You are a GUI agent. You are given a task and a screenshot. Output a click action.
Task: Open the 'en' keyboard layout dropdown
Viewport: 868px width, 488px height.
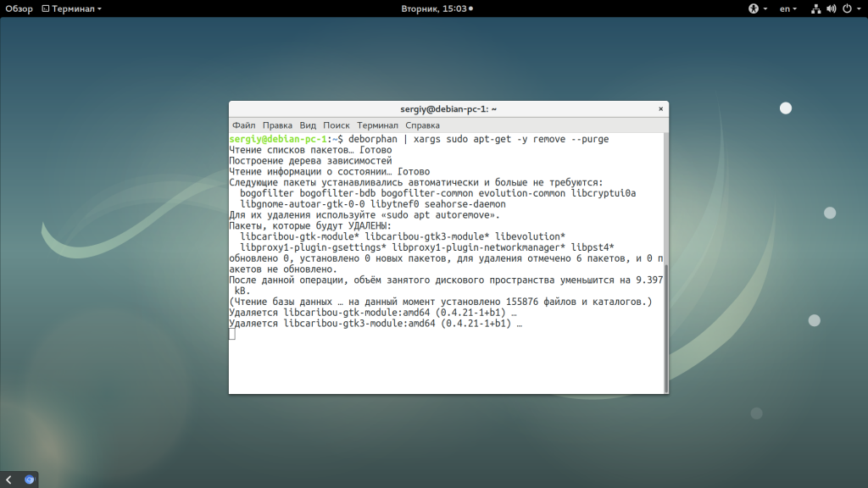click(x=788, y=8)
